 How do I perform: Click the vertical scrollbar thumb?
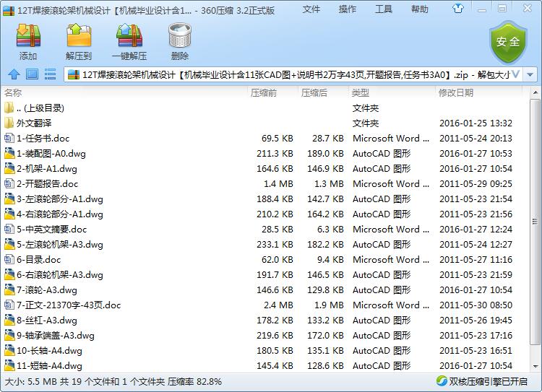point(535,221)
